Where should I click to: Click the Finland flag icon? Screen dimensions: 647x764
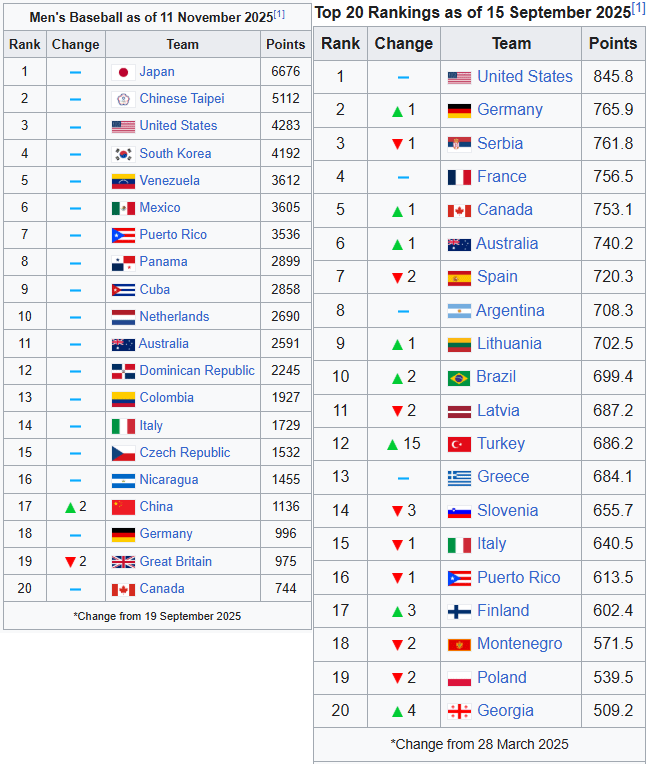click(459, 611)
